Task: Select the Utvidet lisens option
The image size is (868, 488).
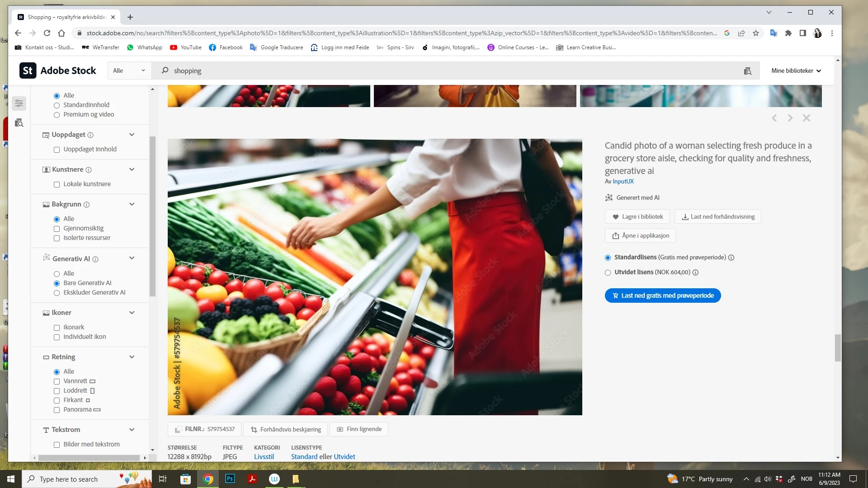Action: click(608, 272)
